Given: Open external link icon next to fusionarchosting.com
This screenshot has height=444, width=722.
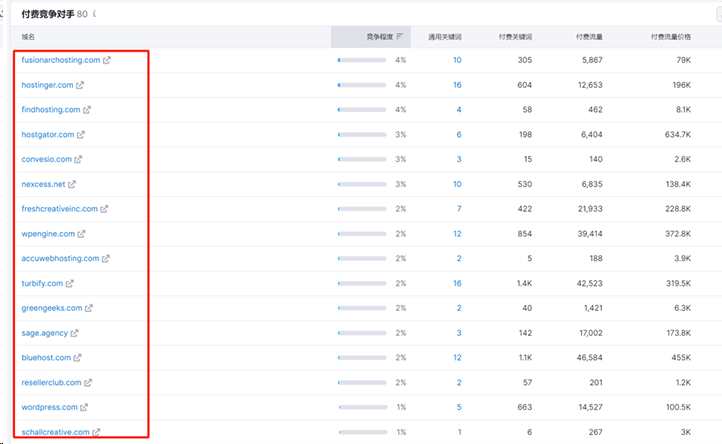Looking at the screenshot, I should [x=107, y=60].
